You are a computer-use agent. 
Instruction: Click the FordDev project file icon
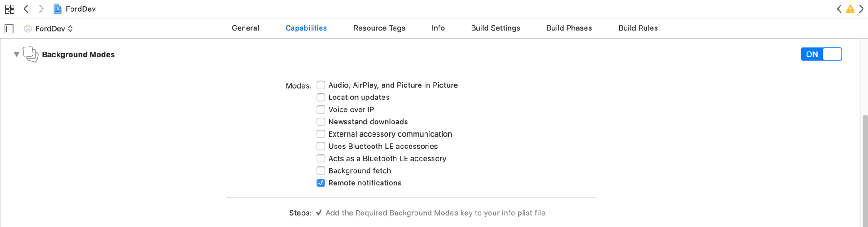click(57, 9)
